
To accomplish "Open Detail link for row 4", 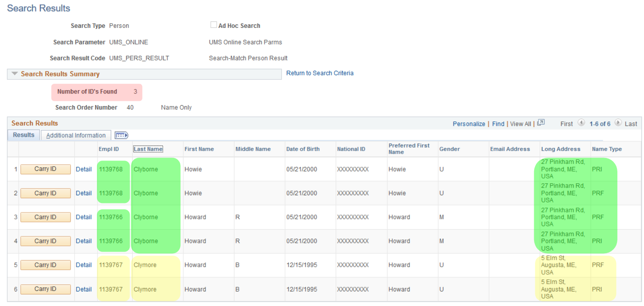I will click(84, 241).
